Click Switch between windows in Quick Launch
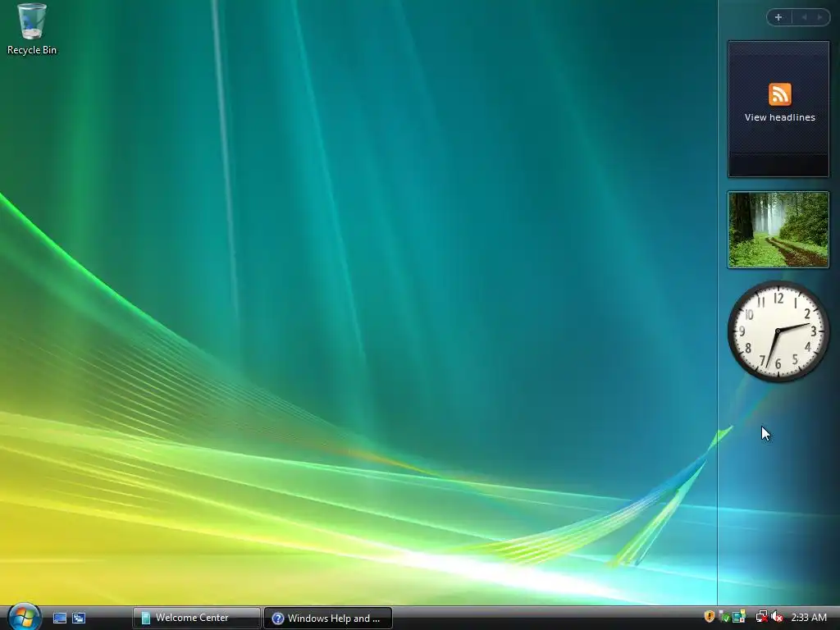The height and width of the screenshot is (630, 840). coord(79,619)
